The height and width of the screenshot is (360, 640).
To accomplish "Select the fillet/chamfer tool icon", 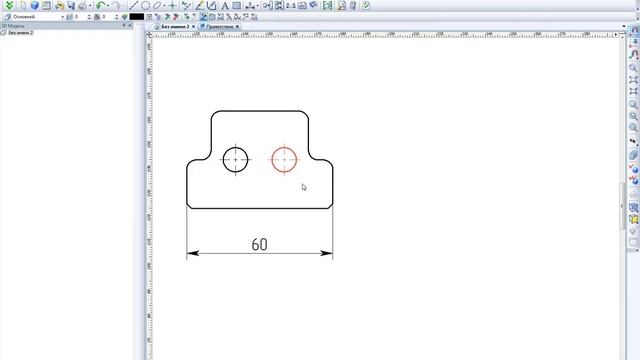I will pos(211,6).
